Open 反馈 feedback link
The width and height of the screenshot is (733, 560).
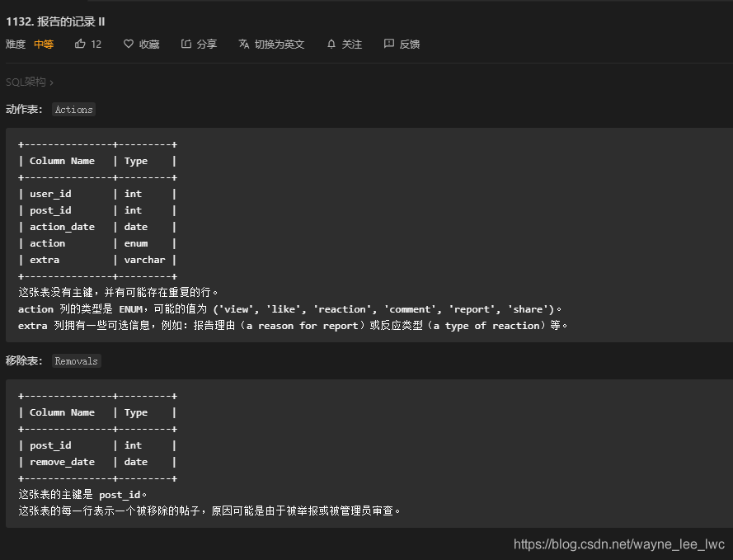pyautogui.click(x=402, y=44)
